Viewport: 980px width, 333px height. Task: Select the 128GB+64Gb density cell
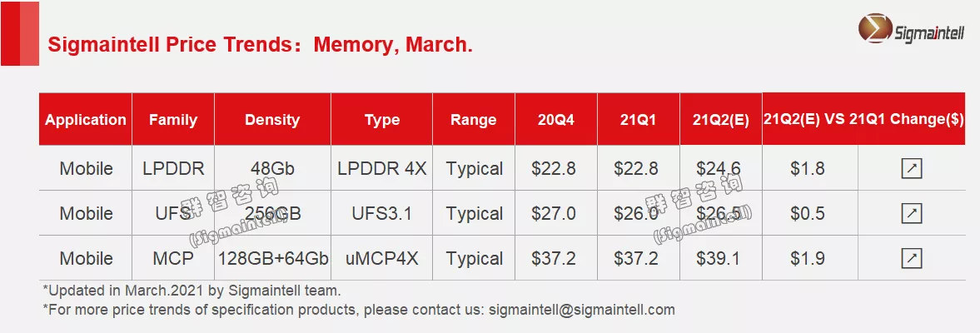[272, 259]
